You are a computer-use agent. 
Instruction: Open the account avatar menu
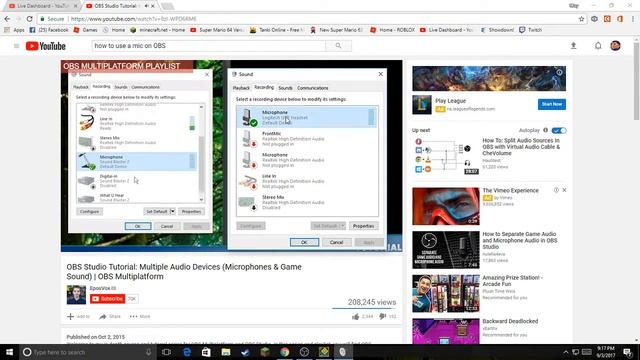616,46
